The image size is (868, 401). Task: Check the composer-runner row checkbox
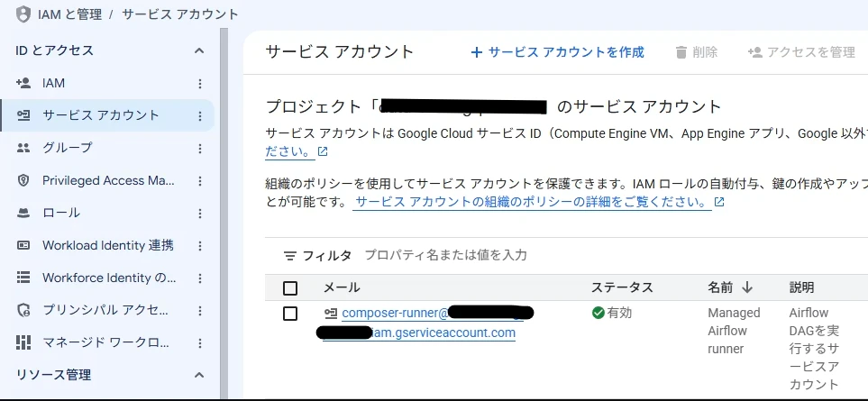coord(290,314)
